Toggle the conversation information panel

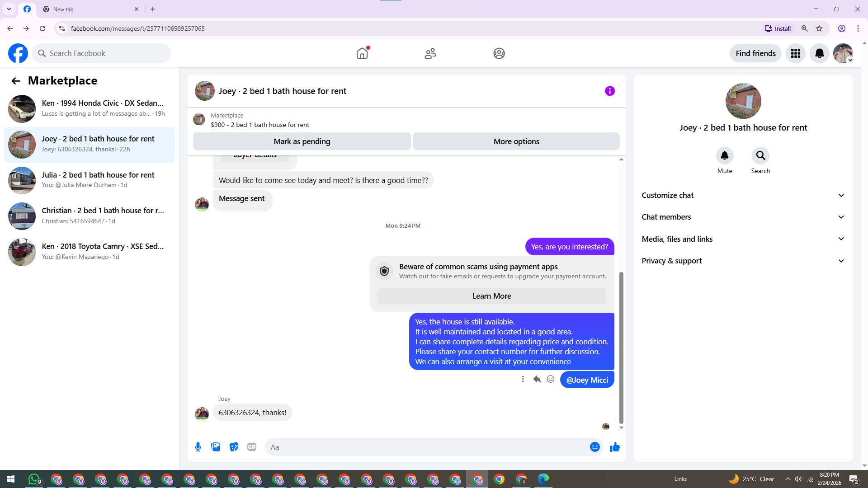tap(609, 91)
